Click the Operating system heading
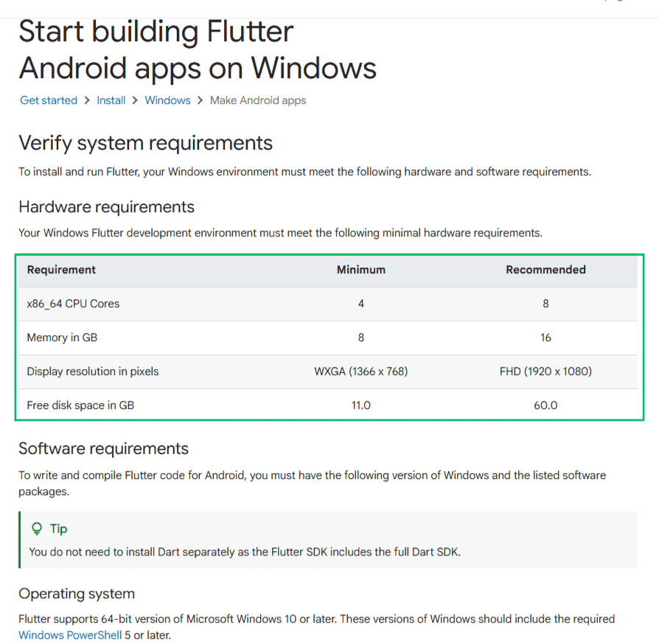The height and width of the screenshot is (644, 659). (x=77, y=594)
